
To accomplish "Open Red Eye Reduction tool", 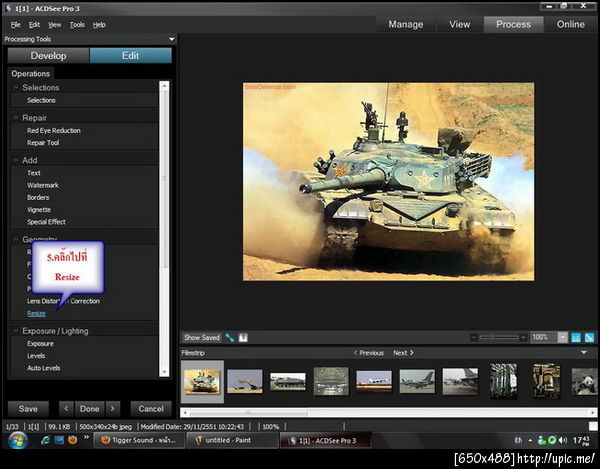I will coord(54,130).
